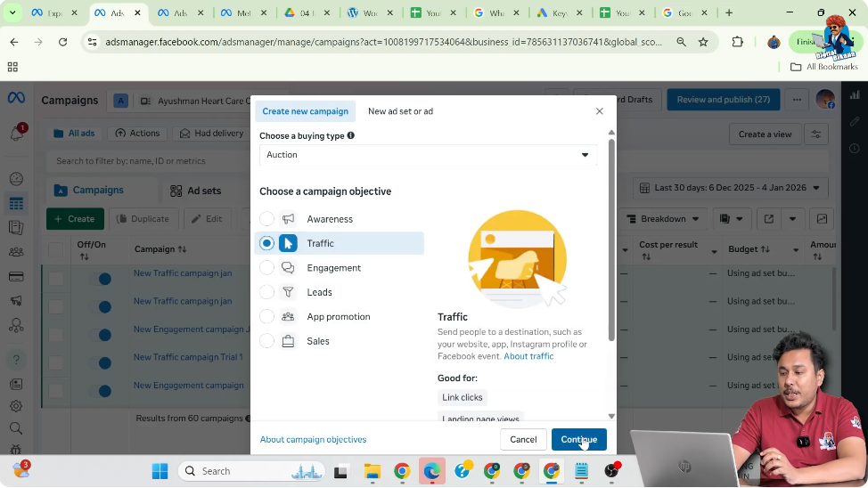Image resolution: width=868 pixels, height=488 pixels.
Task: Select the Awareness objective radio button
Action: pyautogui.click(x=266, y=219)
